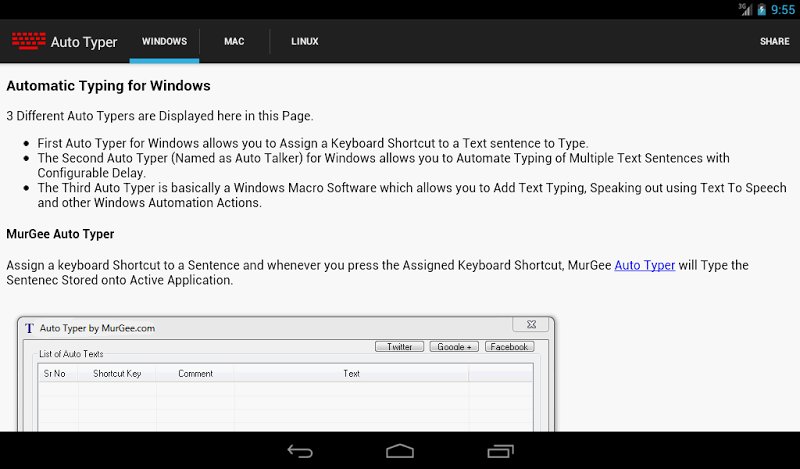The width and height of the screenshot is (800, 469).
Task: Tap the battery icon in status bar
Action: pos(761,9)
